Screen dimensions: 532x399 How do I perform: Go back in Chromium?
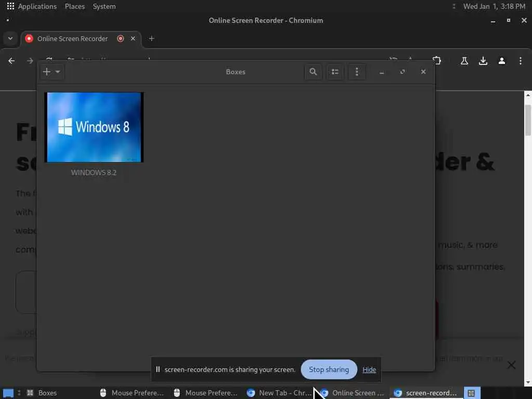[11, 61]
